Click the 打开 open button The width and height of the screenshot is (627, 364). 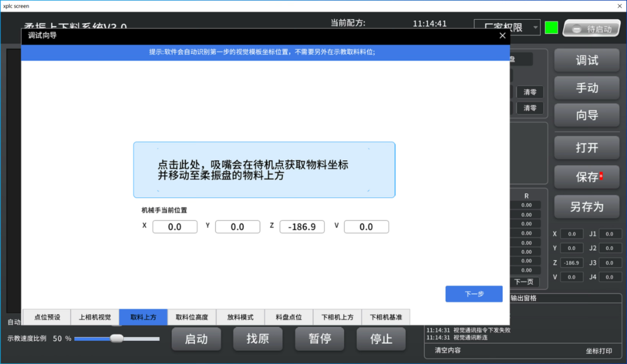tap(587, 147)
